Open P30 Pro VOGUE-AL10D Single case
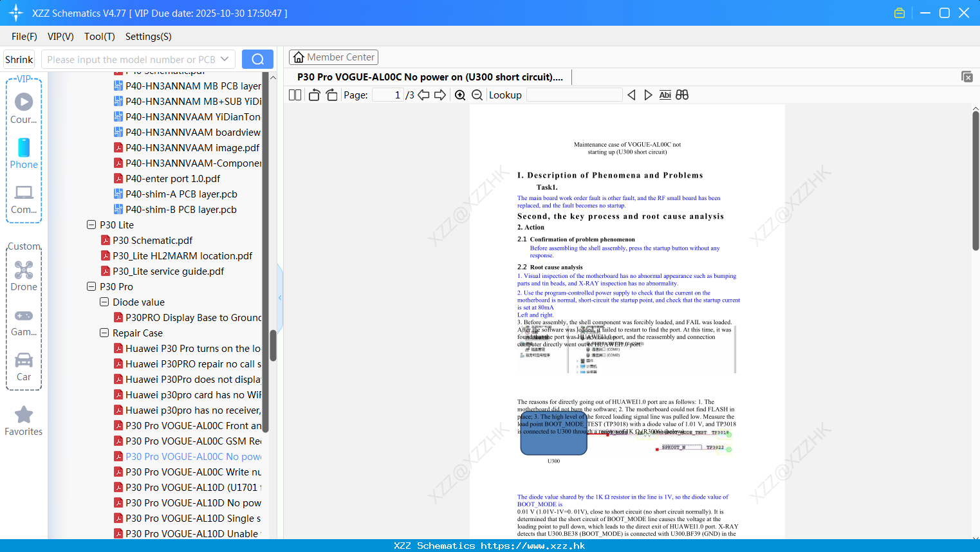The image size is (980, 552). [x=187, y=518]
